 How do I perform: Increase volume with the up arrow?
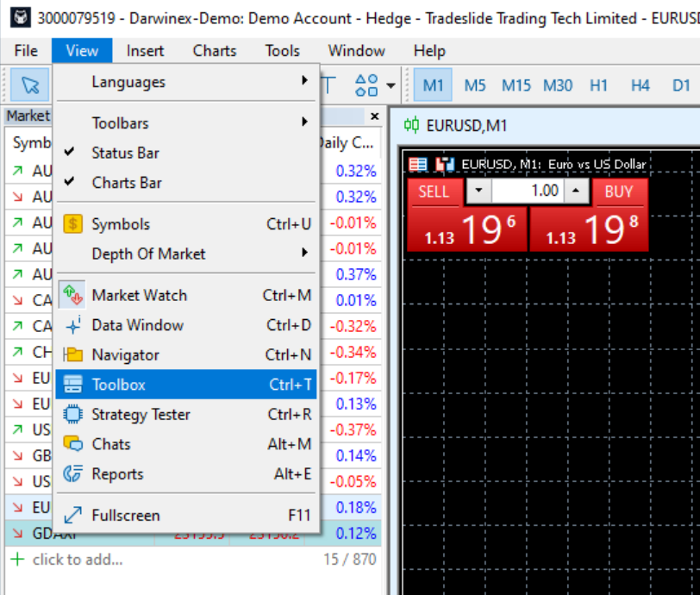576,191
